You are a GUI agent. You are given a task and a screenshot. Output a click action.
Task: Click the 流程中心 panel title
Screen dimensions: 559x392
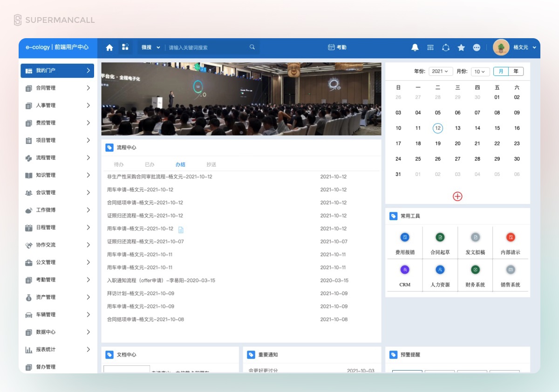(126, 148)
